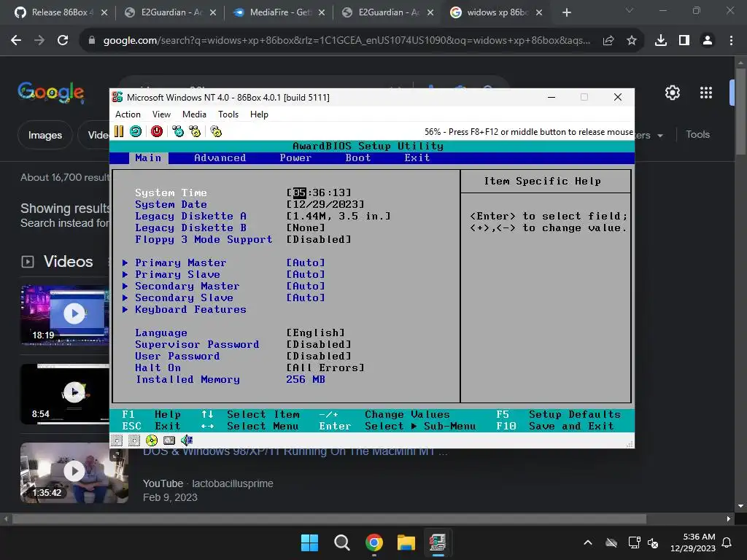747x560 pixels.
Task: Send Ctrl+Alt+Esc via toolbar icon
Action: point(195,131)
